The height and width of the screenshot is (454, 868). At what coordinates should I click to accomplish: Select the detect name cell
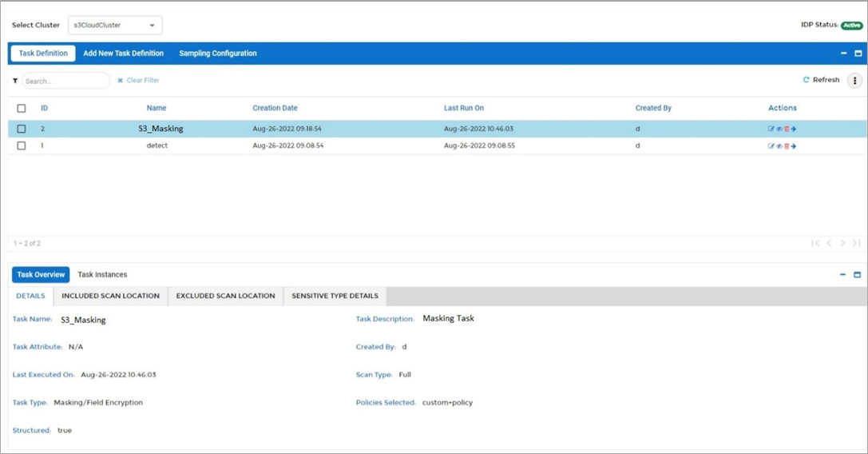(x=157, y=145)
